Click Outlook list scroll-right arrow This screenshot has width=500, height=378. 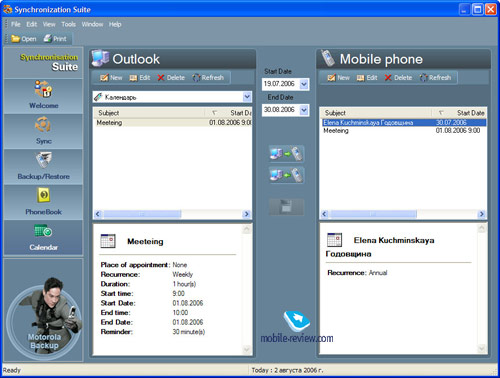tap(247, 214)
